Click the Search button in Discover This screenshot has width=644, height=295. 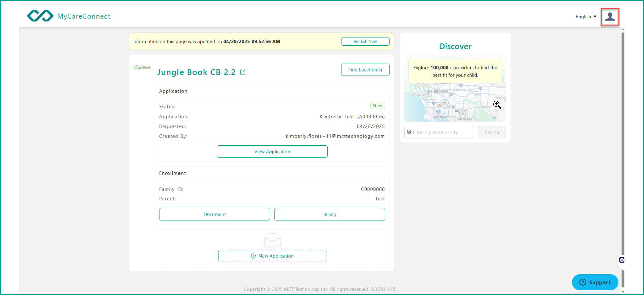point(492,132)
